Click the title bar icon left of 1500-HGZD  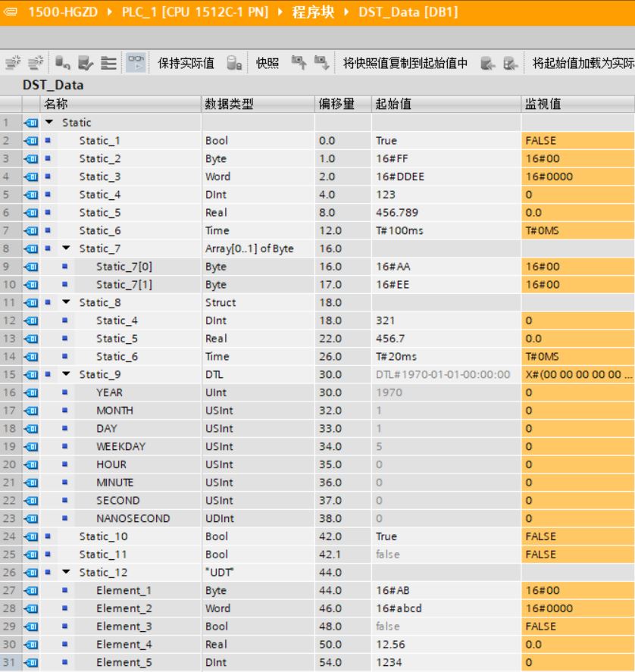click(x=11, y=11)
